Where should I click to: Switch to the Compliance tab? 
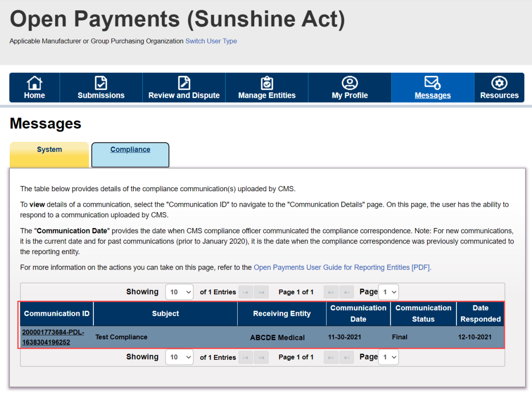click(x=130, y=150)
